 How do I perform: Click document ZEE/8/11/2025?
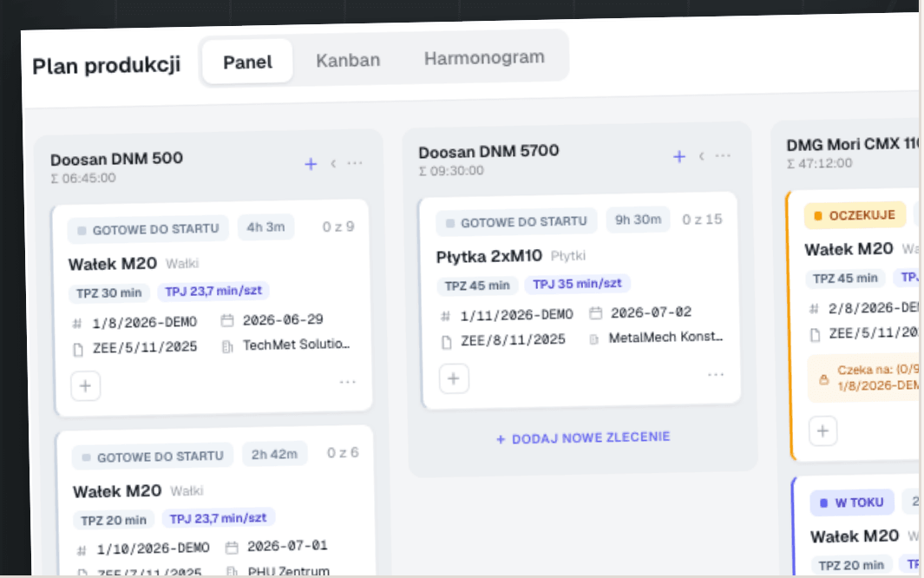click(514, 340)
